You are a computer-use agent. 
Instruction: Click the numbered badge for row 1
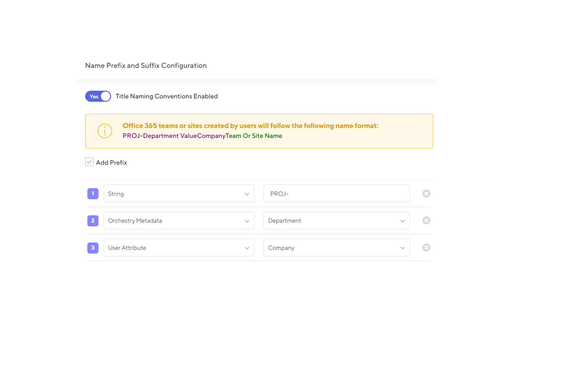click(x=93, y=193)
